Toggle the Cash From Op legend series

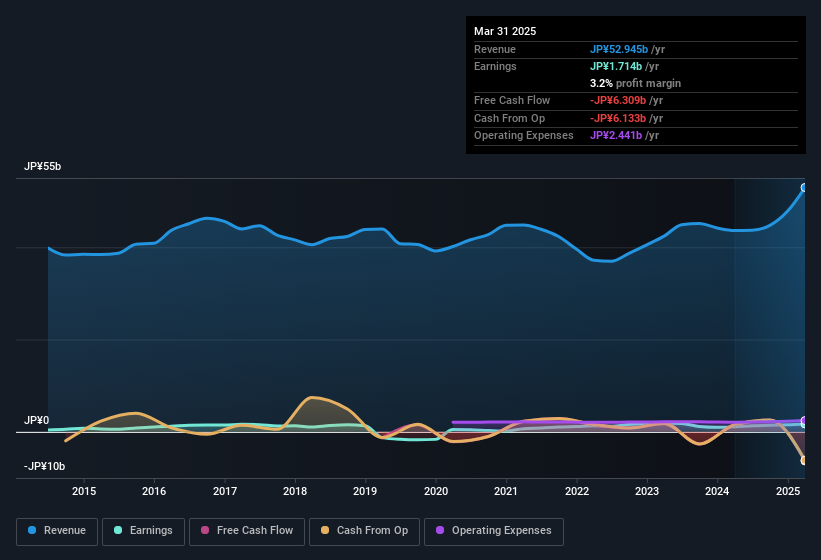[364, 531]
